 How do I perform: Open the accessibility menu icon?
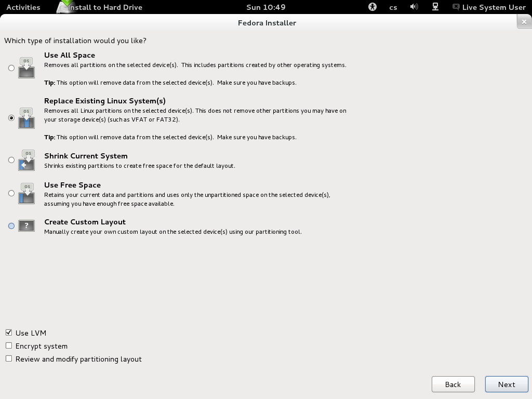[x=372, y=7]
